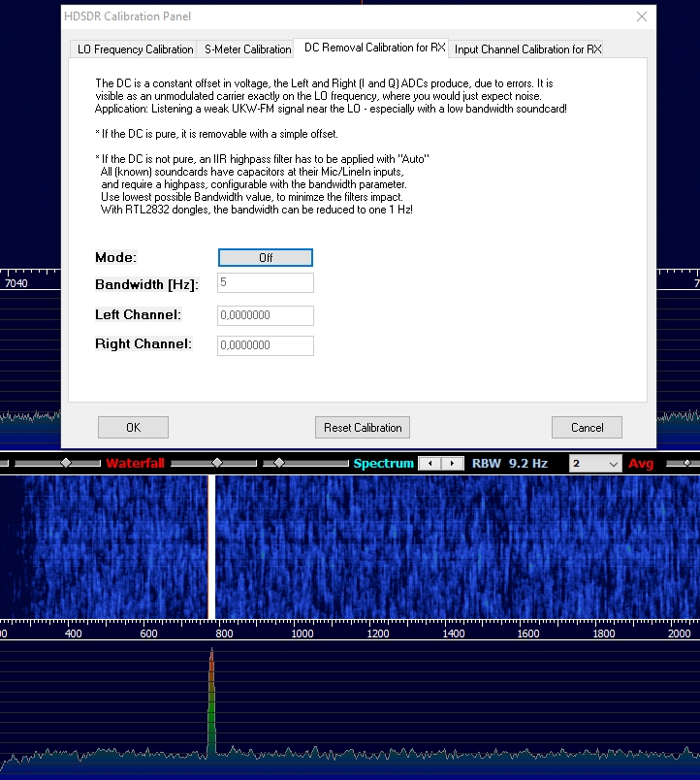Screen dimensions: 700x780
Task: Confirm calibration with OK button
Action: (133, 427)
